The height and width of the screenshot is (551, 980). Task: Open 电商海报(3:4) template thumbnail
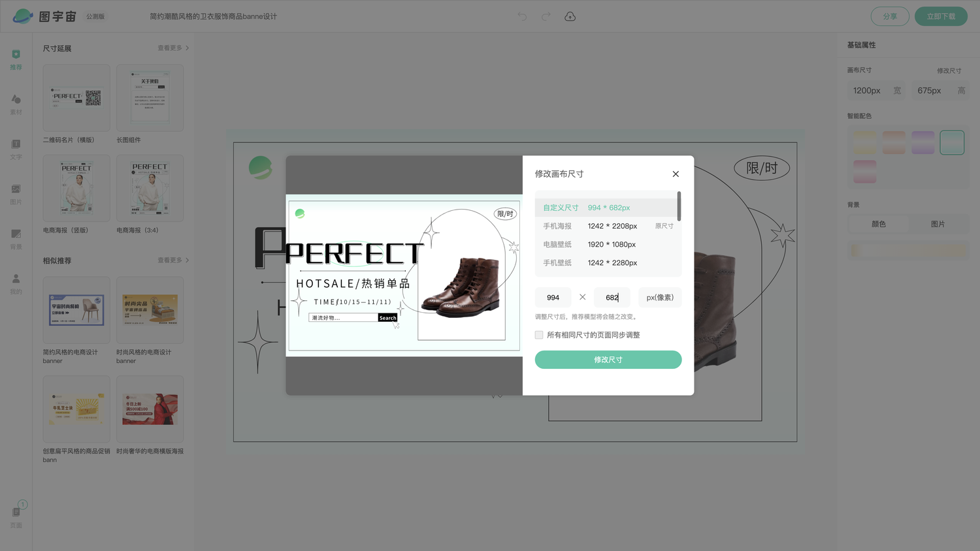click(150, 188)
